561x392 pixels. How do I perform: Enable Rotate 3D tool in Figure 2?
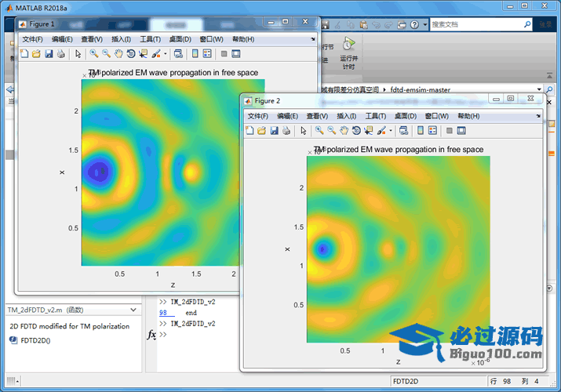click(356, 131)
